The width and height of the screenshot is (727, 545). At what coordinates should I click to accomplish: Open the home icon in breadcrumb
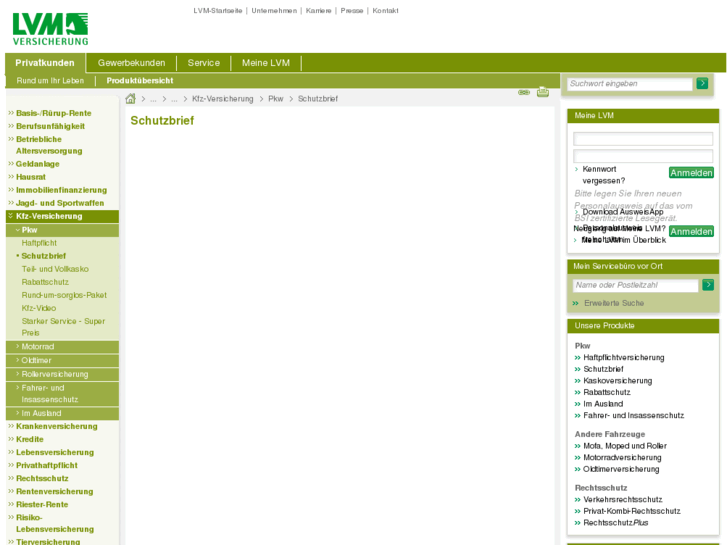[x=131, y=99]
